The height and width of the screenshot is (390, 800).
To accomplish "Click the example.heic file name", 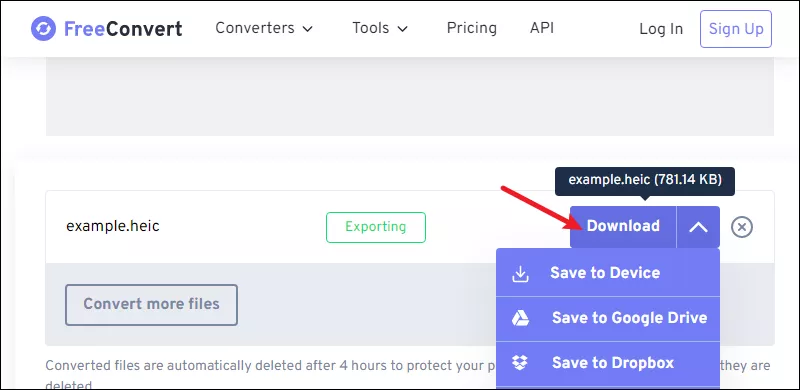I will tap(113, 226).
